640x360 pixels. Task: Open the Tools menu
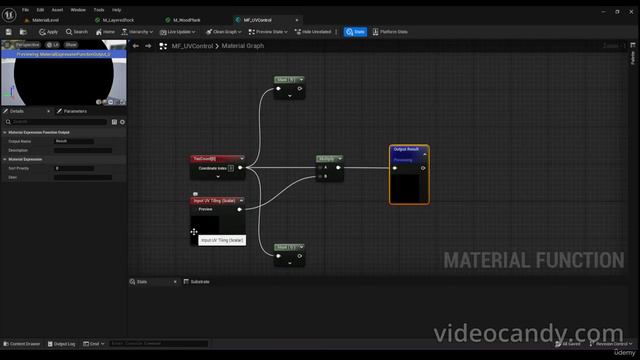coord(99,10)
